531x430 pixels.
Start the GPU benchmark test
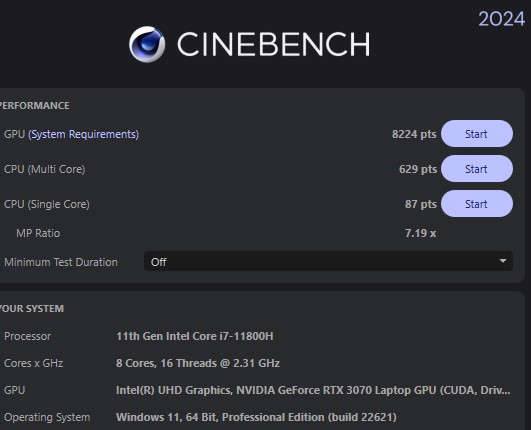(x=476, y=134)
